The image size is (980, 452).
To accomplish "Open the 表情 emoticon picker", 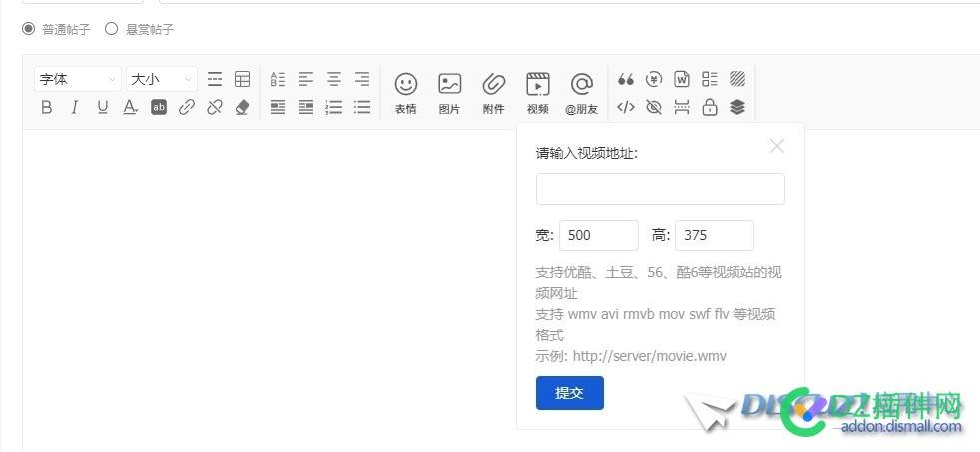I will 405,93.
